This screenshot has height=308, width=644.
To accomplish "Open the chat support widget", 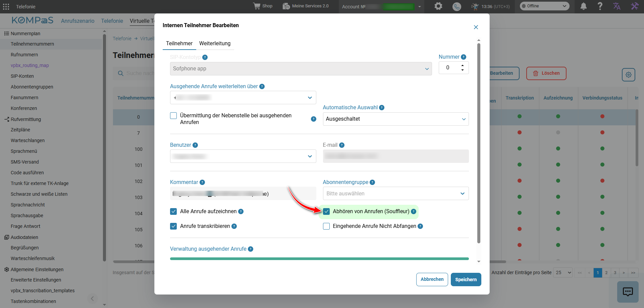I will [x=628, y=292].
